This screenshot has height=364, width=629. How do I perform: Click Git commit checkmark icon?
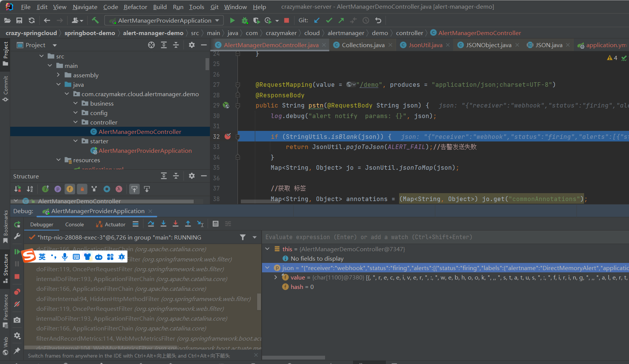329,20
